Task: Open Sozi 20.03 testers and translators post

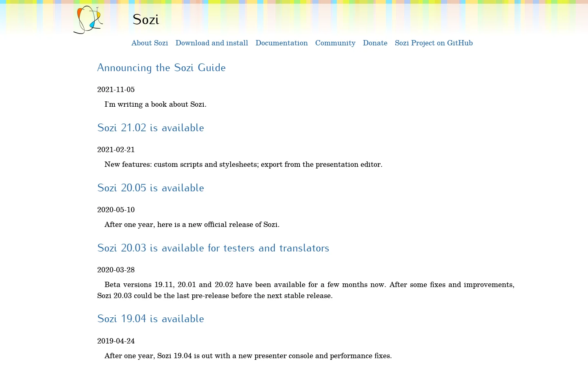Action: (213, 248)
